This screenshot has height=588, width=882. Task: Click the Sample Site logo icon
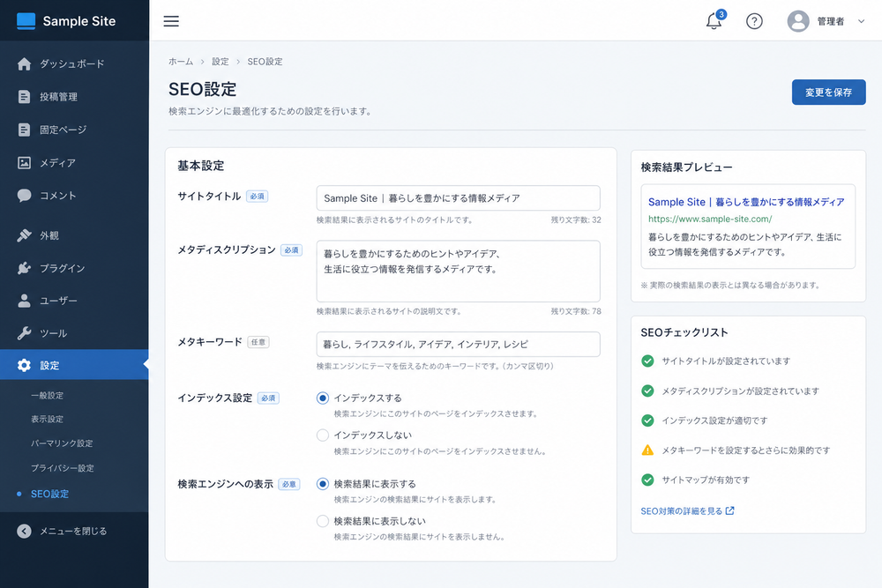pos(26,21)
